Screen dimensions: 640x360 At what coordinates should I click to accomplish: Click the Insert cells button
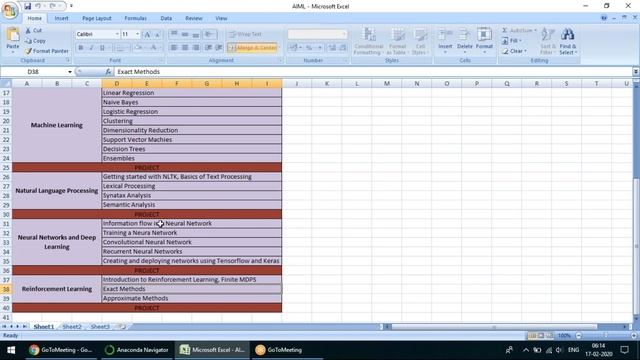pos(445,41)
